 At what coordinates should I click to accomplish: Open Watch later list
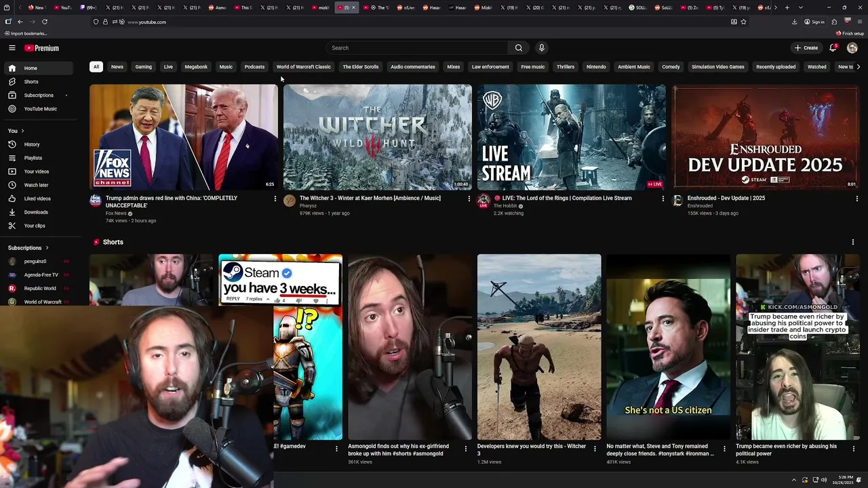tap(38, 185)
